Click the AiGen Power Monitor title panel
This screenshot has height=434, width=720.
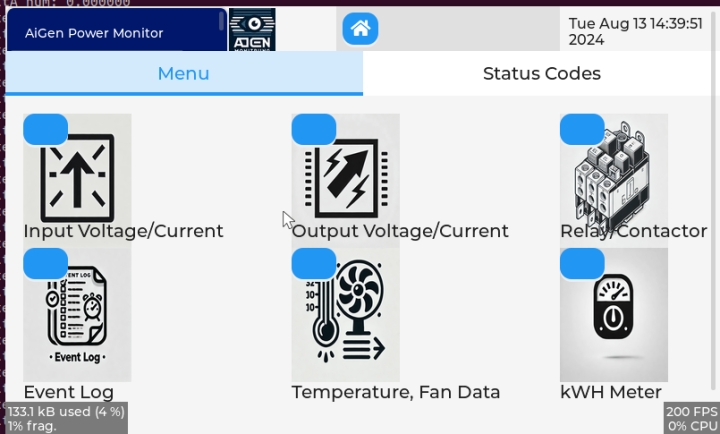116,31
